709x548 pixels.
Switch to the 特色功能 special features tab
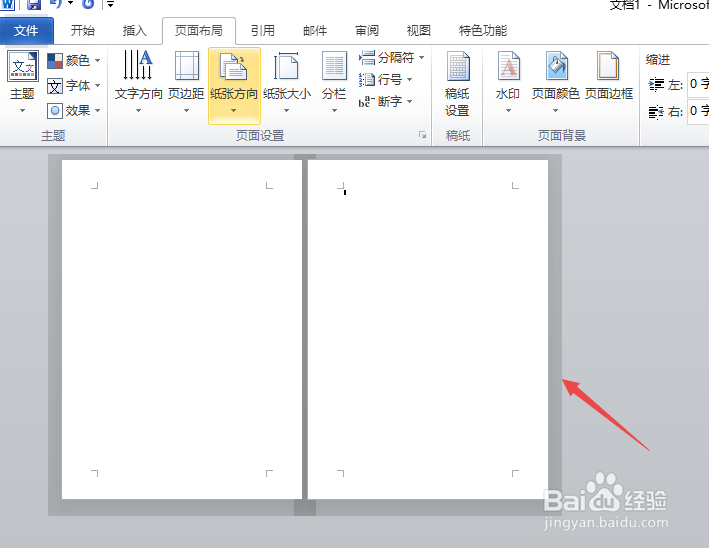pyautogui.click(x=483, y=30)
